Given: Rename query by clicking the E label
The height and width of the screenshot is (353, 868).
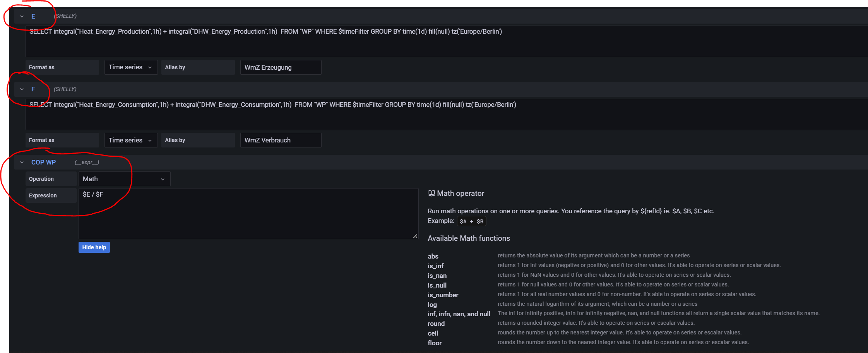Looking at the screenshot, I should click(x=33, y=16).
